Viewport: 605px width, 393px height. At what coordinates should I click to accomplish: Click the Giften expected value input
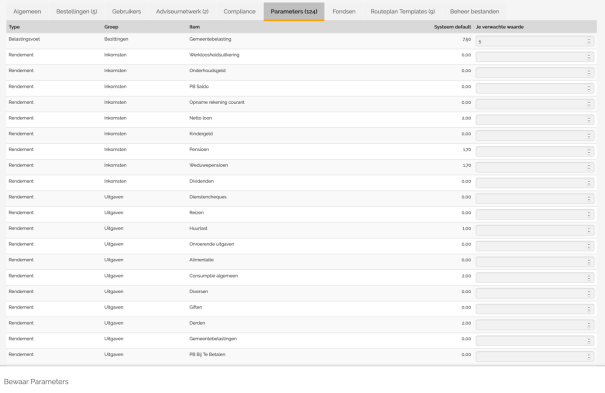[535, 309]
